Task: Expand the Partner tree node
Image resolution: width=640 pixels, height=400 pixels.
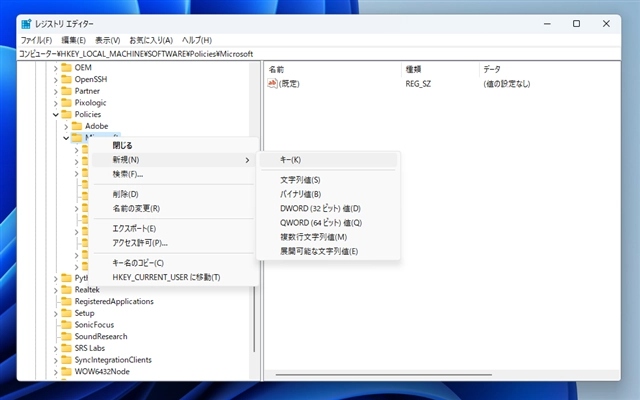Action: click(x=56, y=92)
